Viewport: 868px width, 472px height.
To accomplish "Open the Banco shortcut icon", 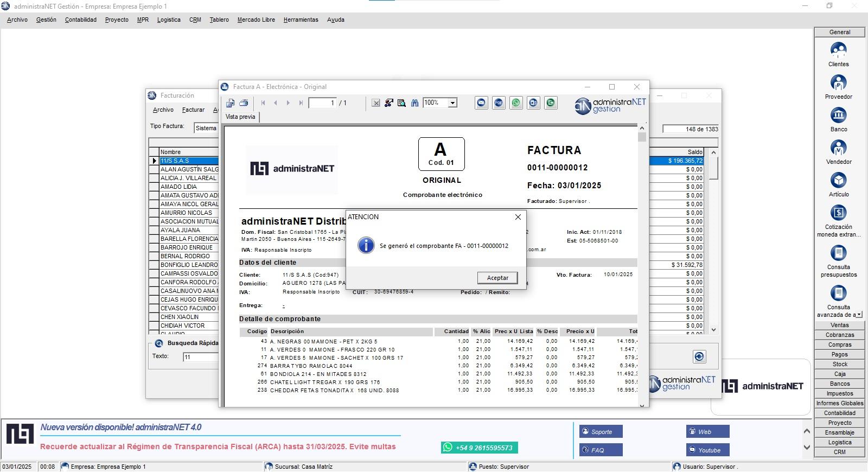I will [x=838, y=116].
